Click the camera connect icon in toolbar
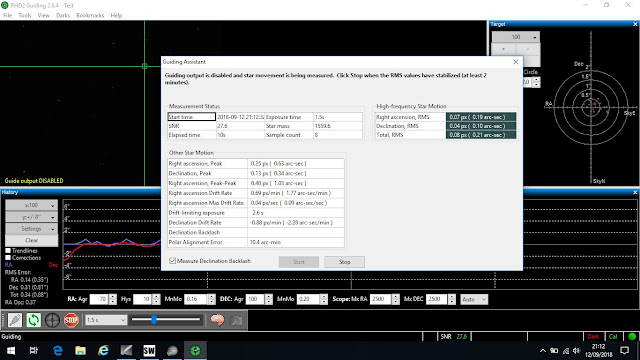 pos(15,320)
